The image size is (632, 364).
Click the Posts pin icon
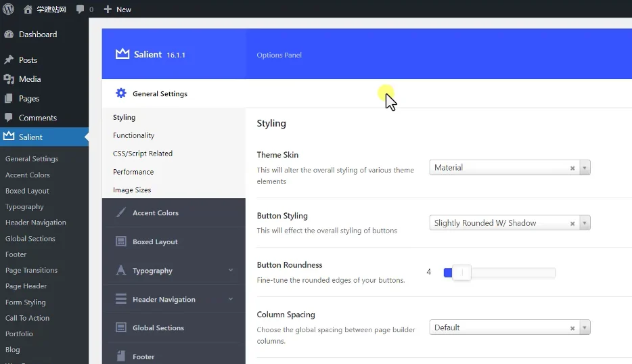(x=9, y=60)
